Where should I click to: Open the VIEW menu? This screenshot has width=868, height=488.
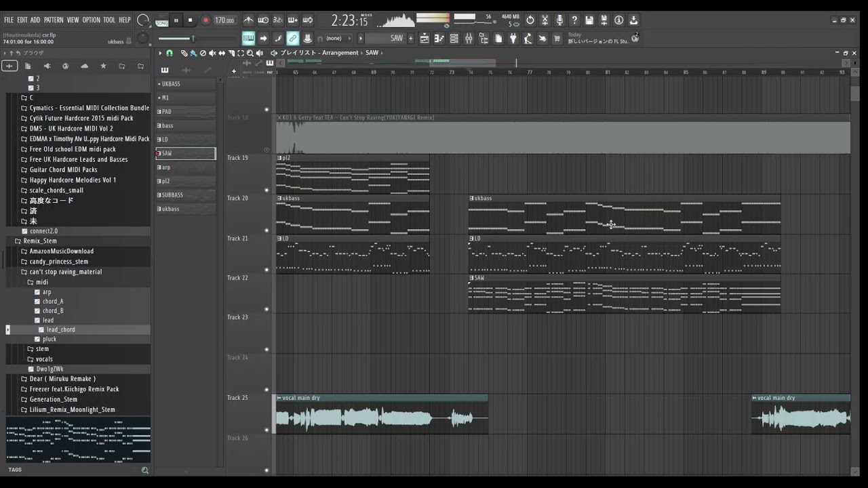point(73,20)
